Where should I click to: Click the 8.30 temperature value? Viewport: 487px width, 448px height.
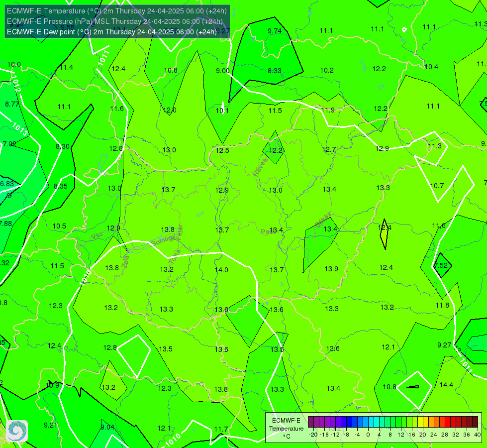(x=62, y=146)
